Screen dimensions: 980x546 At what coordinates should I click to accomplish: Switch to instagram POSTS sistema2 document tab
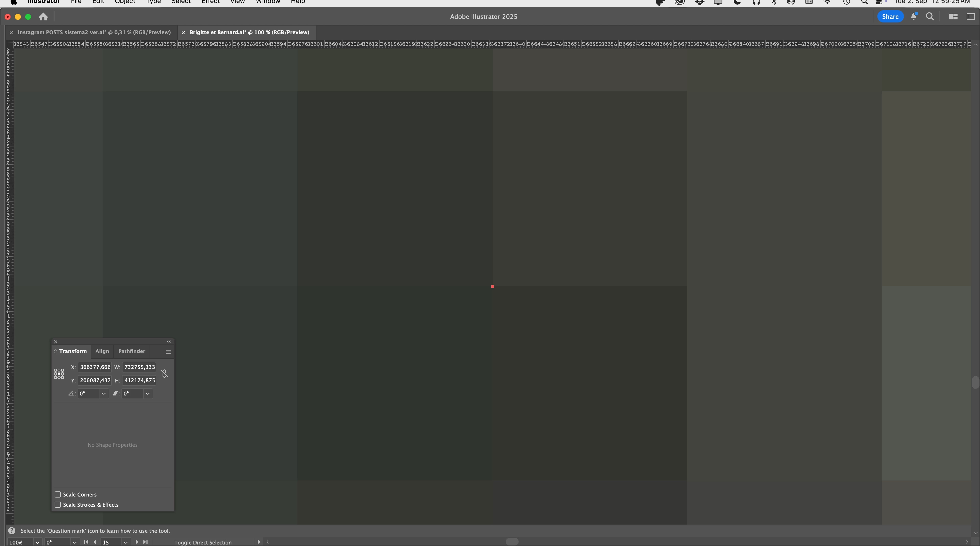[x=94, y=32]
